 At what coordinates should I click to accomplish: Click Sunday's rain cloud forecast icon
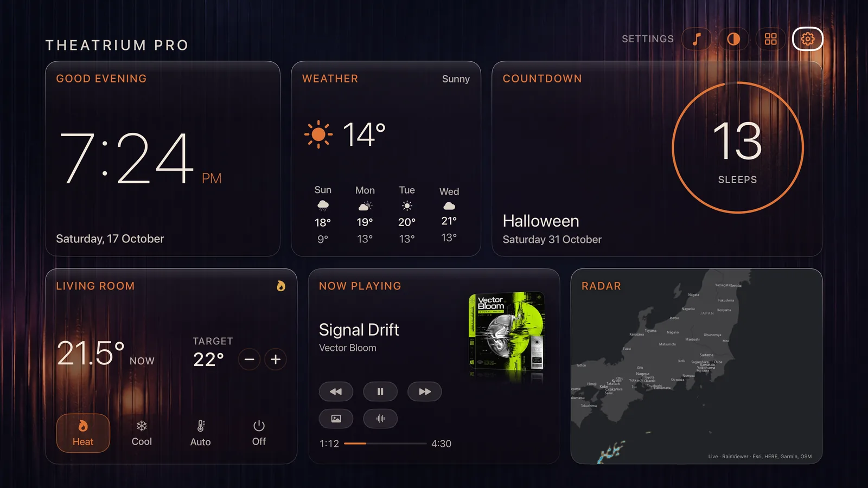tap(323, 206)
